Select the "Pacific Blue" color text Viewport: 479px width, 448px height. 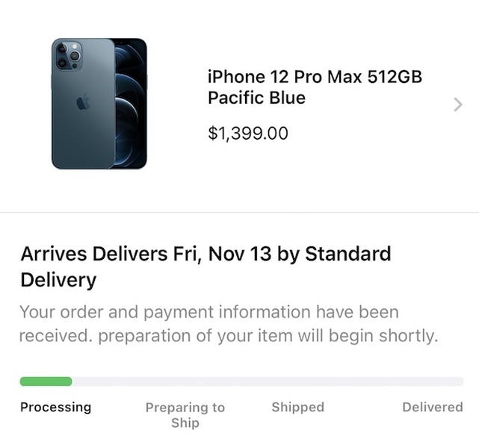pyautogui.click(x=256, y=98)
